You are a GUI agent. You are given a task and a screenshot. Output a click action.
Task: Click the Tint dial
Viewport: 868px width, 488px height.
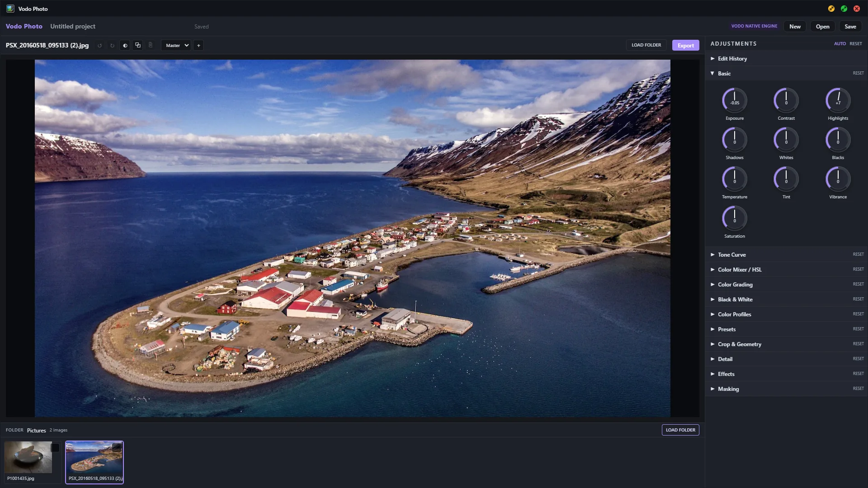786,178
